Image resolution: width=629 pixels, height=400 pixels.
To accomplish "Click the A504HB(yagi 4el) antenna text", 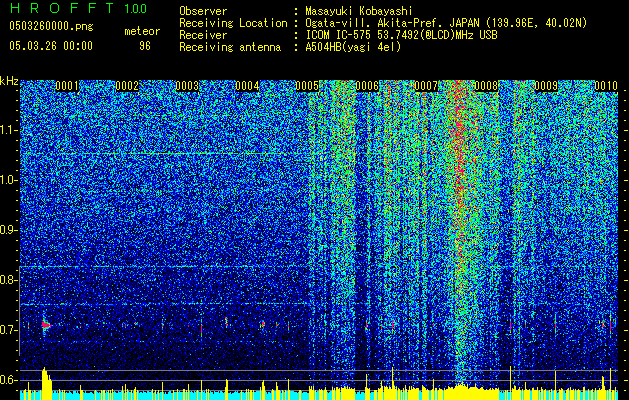I will tap(353, 47).
